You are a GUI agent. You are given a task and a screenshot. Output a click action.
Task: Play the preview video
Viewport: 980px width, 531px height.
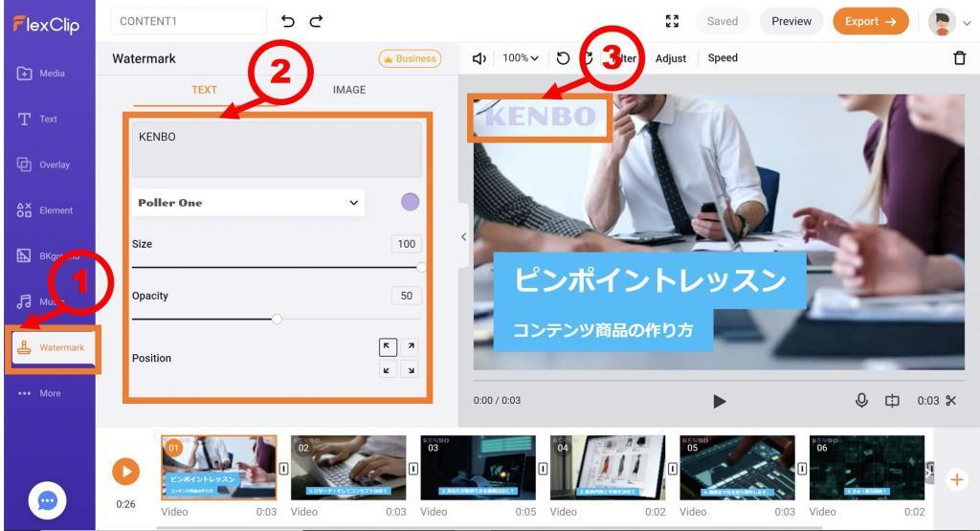coord(720,401)
